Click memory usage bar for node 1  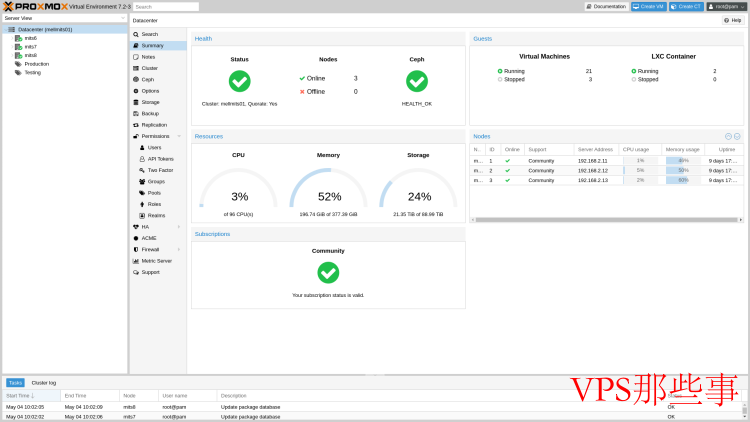click(683, 161)
